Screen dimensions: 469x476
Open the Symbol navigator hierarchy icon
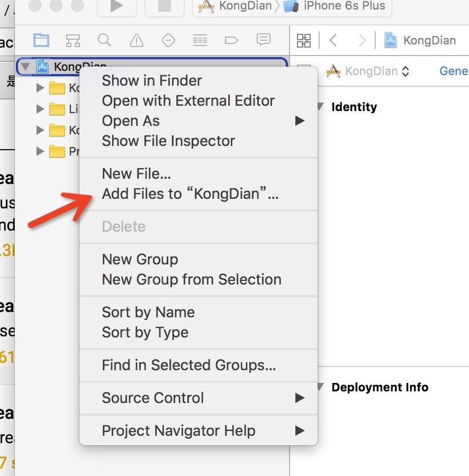coord(73,40)
